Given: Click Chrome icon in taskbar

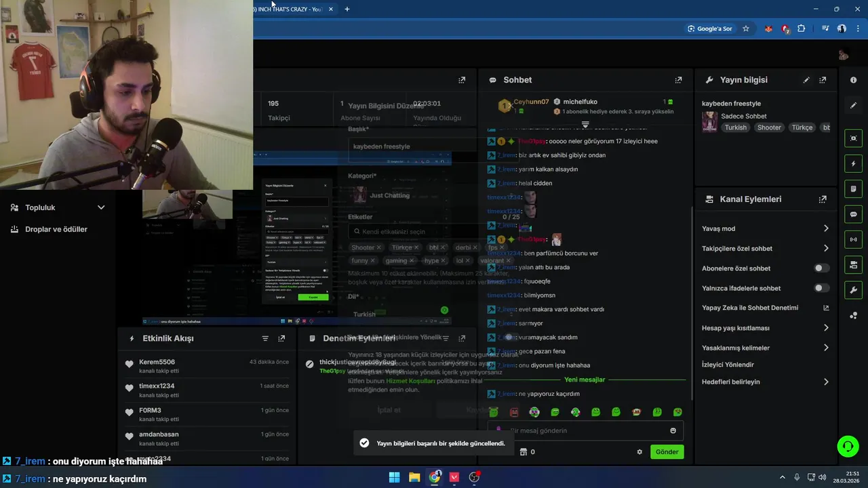Looking at the screenshot, I should tap(435, 477).
